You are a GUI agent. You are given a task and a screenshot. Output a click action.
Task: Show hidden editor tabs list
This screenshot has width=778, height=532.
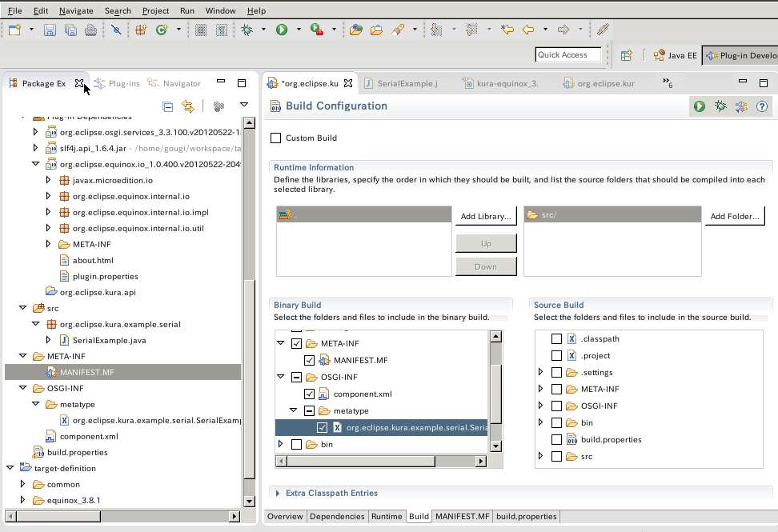(x=668, y=82)
